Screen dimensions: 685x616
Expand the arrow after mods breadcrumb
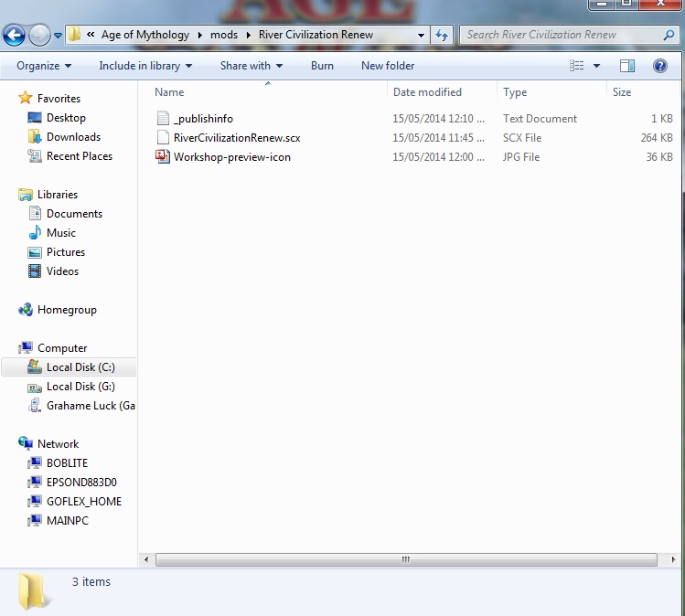click(249, 35)
